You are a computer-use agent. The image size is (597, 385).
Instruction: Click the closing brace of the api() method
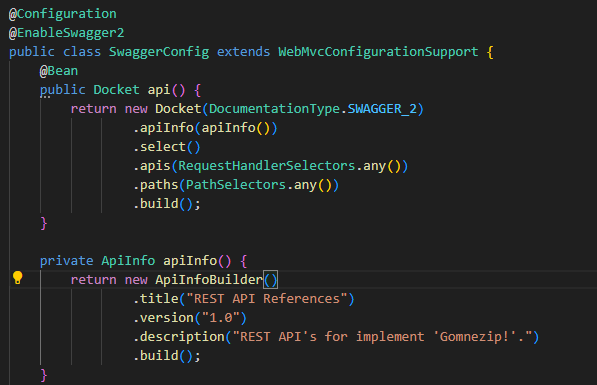(x=44, y=223)
